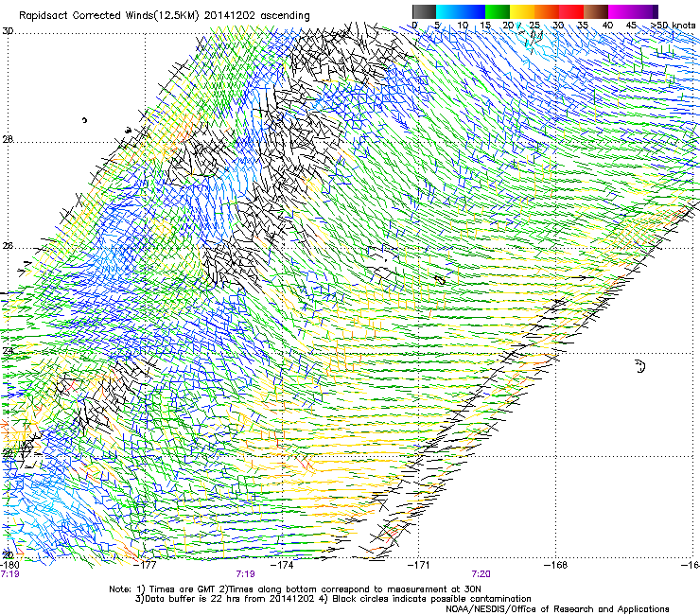Click the green 15-20 knots legend segment
Image resolution: width=700 pixels, height=615 pixels.
(x=498, y=11)
